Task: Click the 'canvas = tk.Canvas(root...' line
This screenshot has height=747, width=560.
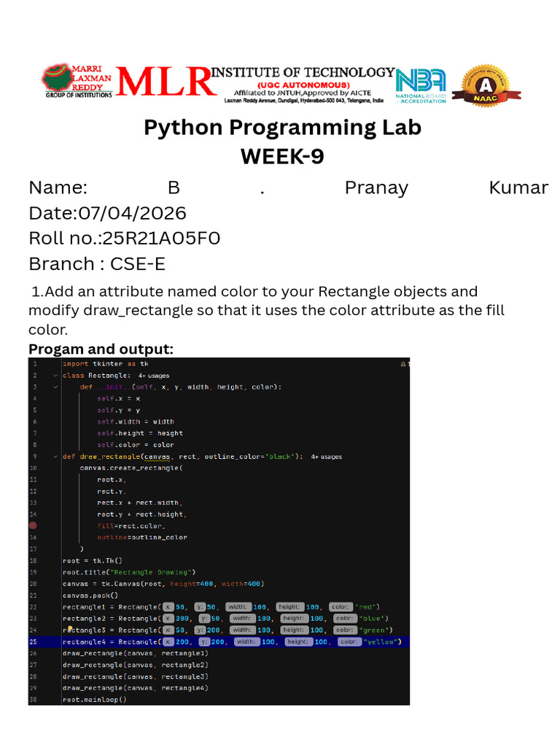Action: click(x=163, y=584)
